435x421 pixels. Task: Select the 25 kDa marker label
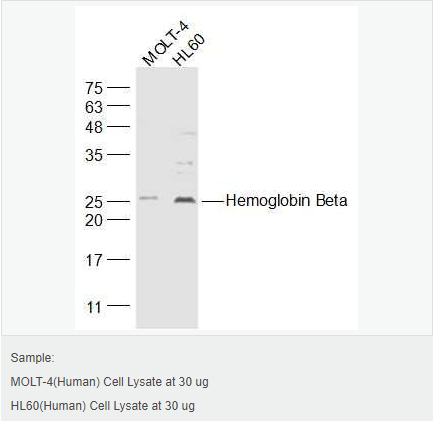[x=94, y=202]
